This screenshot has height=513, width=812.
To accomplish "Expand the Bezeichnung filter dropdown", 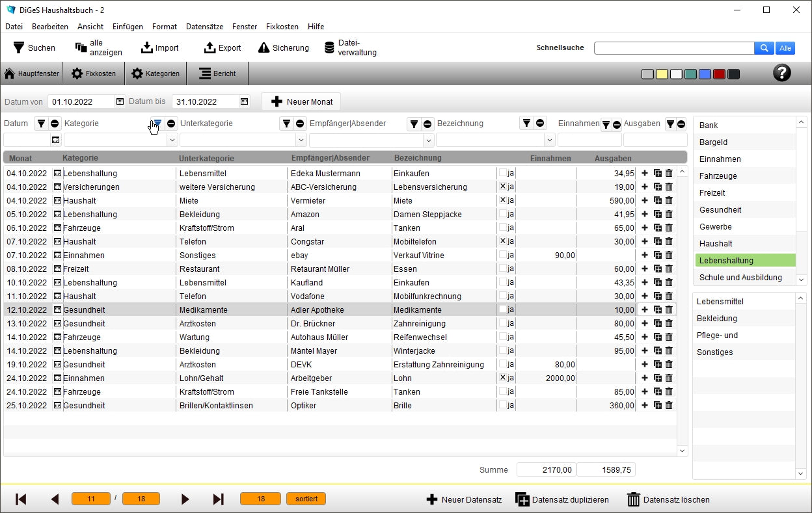I will (550, 140).
